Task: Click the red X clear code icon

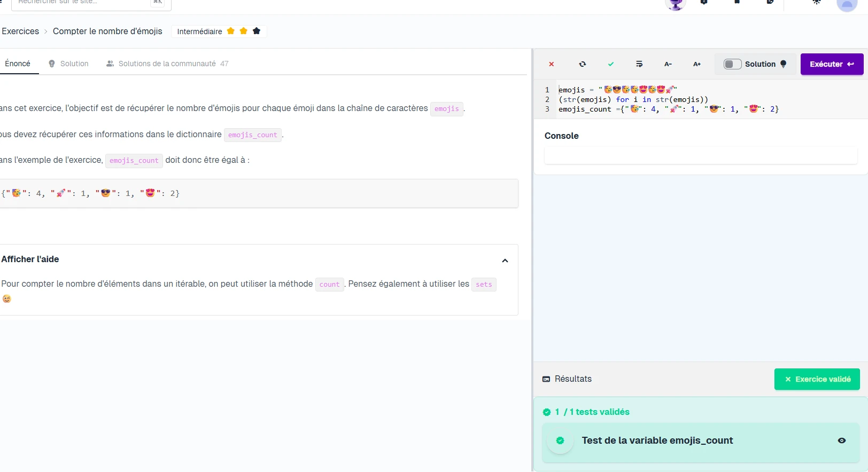Action: (x=552, y=64)
